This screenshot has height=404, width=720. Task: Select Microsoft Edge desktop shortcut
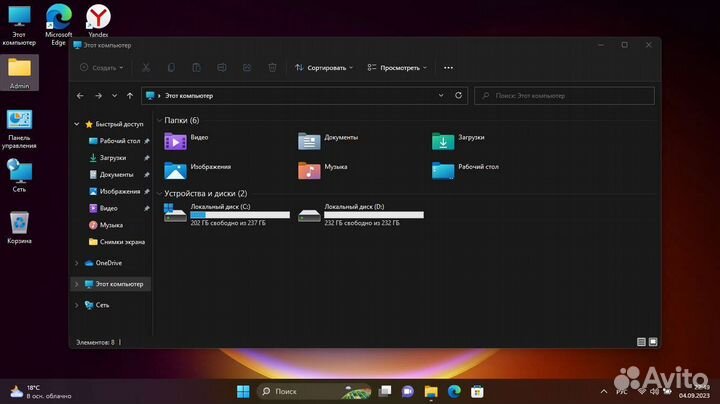click(59, 25)
